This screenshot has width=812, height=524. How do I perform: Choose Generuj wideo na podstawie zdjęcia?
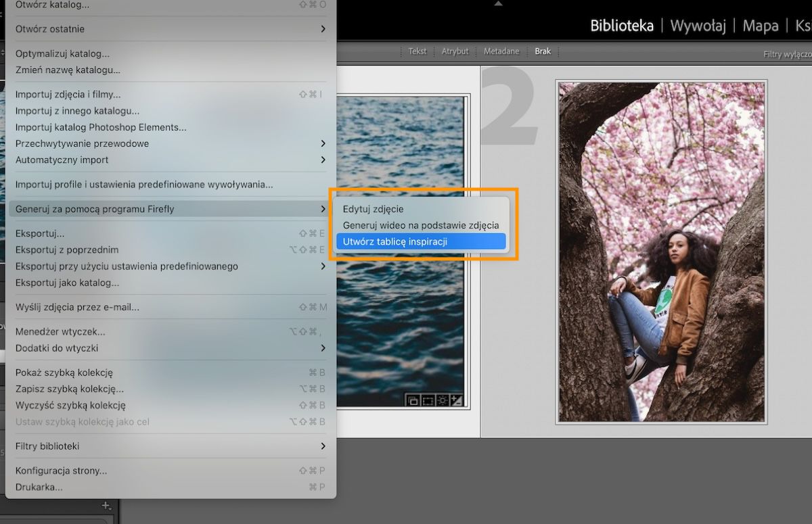coord(420,225)
